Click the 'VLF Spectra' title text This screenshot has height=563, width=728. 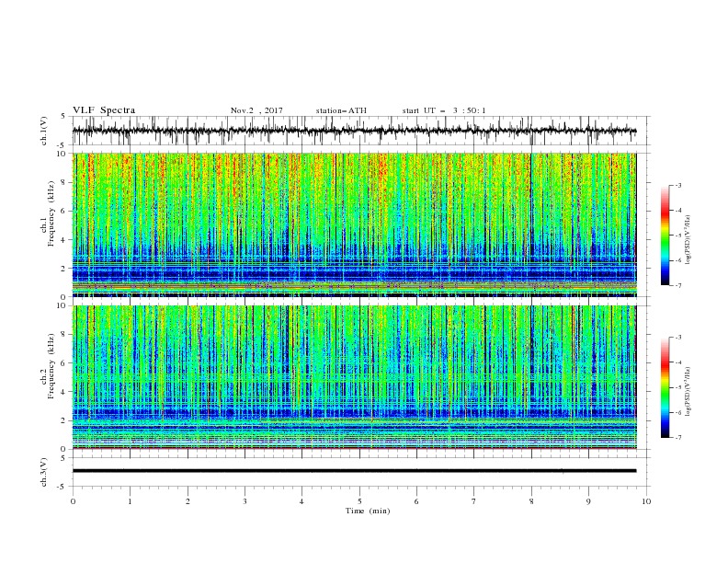click(104, 110)
